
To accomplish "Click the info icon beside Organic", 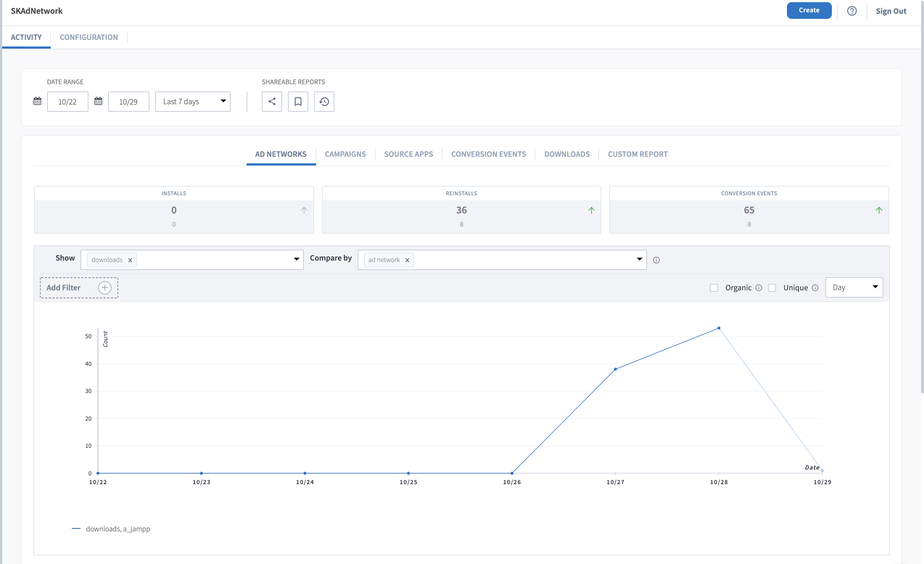I will coord(759,288).
